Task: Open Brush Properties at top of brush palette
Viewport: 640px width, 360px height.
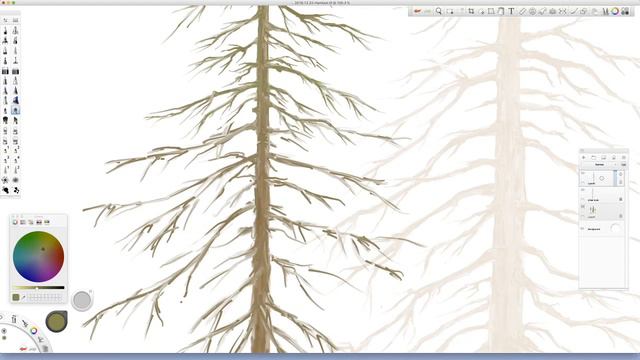Action: point(6,20)
